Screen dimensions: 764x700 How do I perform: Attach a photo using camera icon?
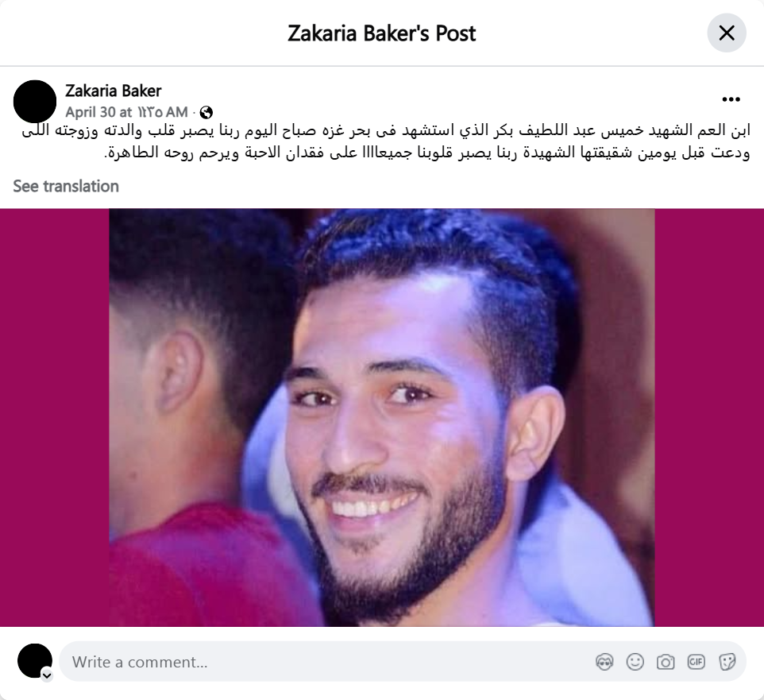[x=666, y=662]
